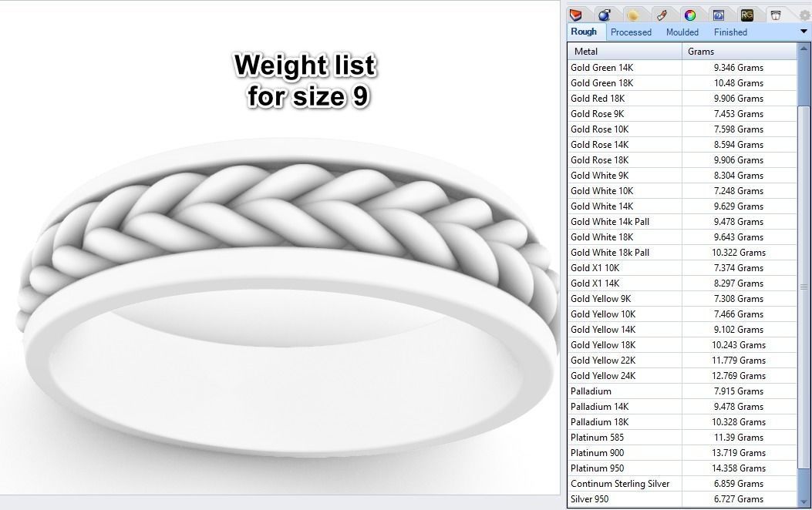Select the Gold Yellow 24K row
Viewport: 812px width, 510px height.
pyautogui.click(x=682, y=376)
